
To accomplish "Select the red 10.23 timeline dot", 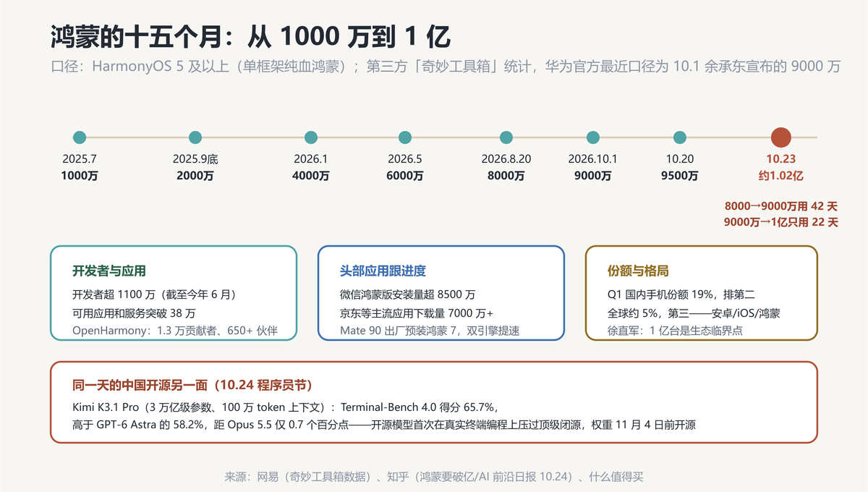I will coord(781,137).
